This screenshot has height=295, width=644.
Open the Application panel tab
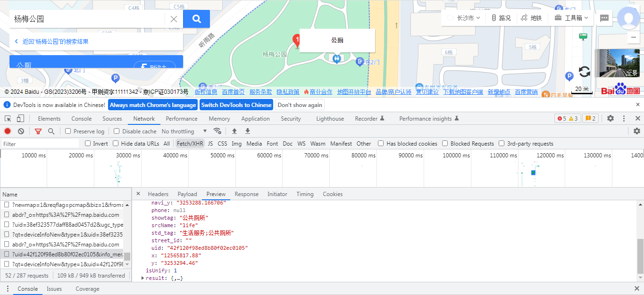[255, 119]
